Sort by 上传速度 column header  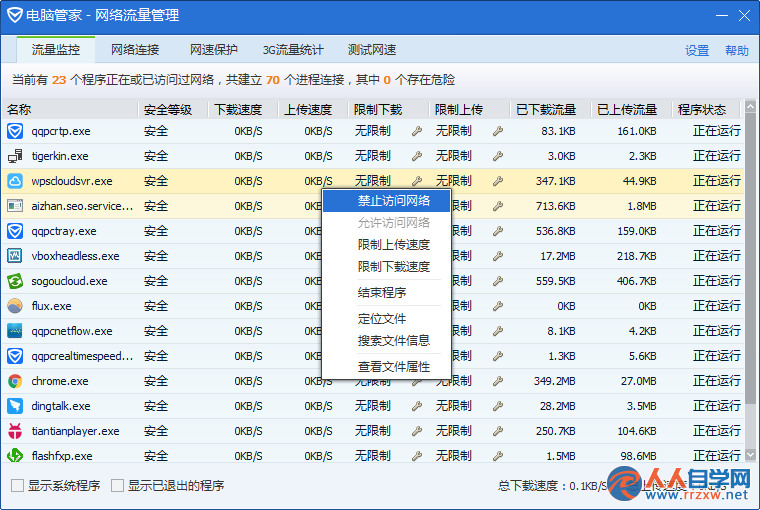coord(313,110)
